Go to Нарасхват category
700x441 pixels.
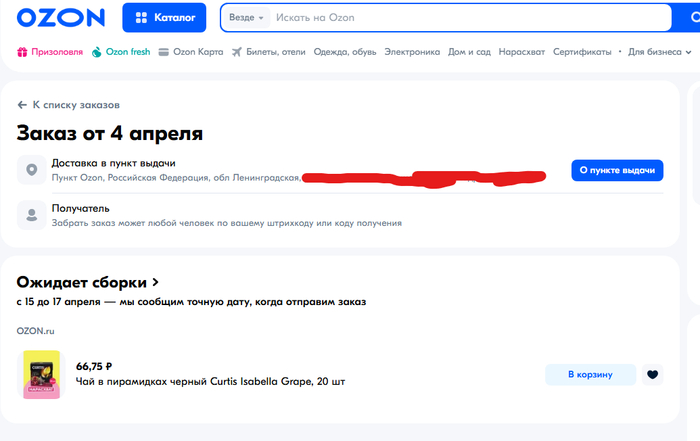pyautogui.click(x=521, y=52)
